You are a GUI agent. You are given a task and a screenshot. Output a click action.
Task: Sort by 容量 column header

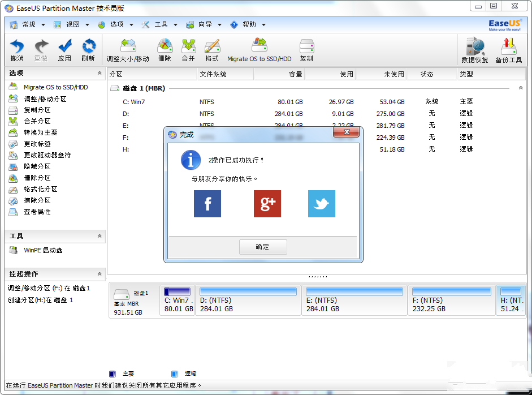[x=279, y=74]
